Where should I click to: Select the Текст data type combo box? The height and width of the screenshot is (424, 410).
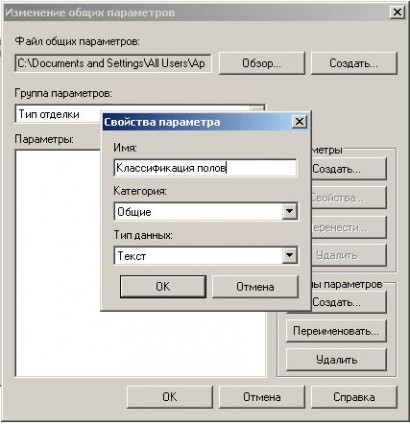coord(206,256)
